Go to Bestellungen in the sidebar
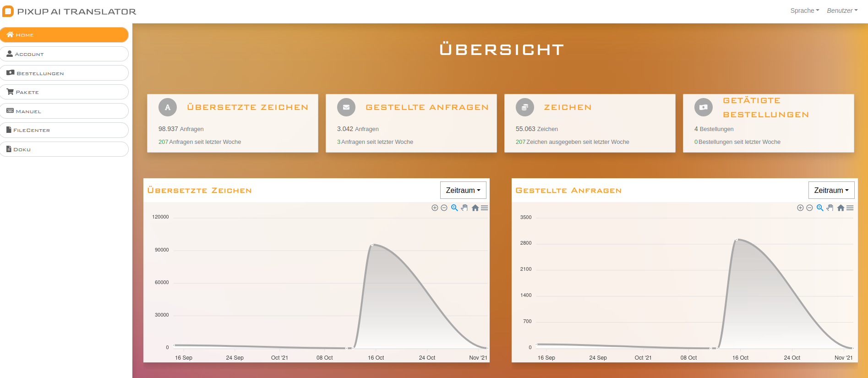The image size is (868, 378). 64,73
